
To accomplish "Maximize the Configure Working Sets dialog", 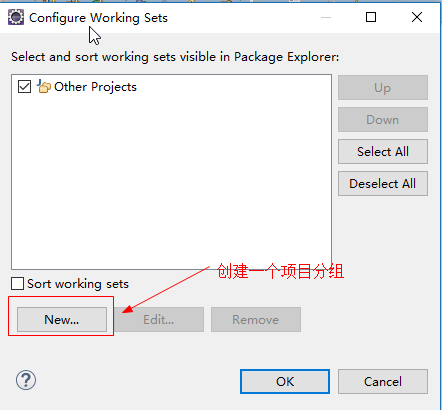I will tap(371, 17).
